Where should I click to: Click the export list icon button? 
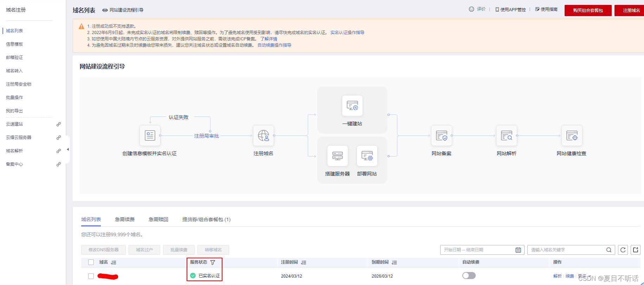[x=636, y=250]
